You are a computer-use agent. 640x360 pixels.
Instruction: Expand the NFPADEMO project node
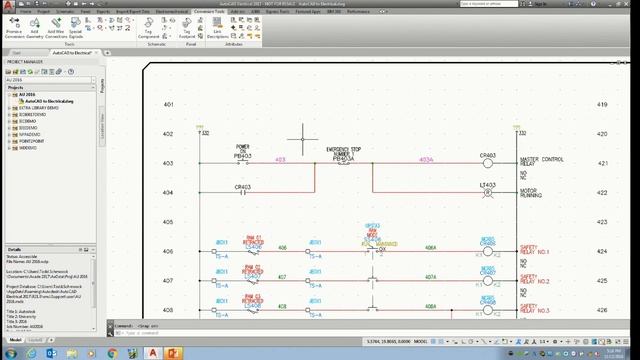(9, 134)
